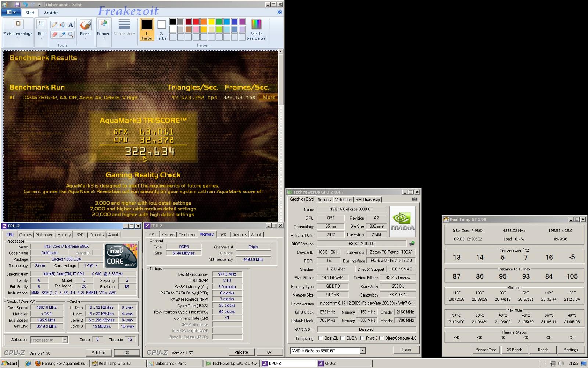The width and height of the screenshot is (588, 368).
Task: Open the SPD tab in Memory CPU-Z window
Action: (223, 234)
